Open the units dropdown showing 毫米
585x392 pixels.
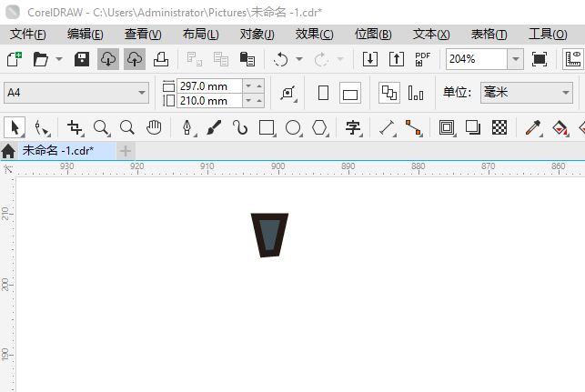[x=527, y=93]
